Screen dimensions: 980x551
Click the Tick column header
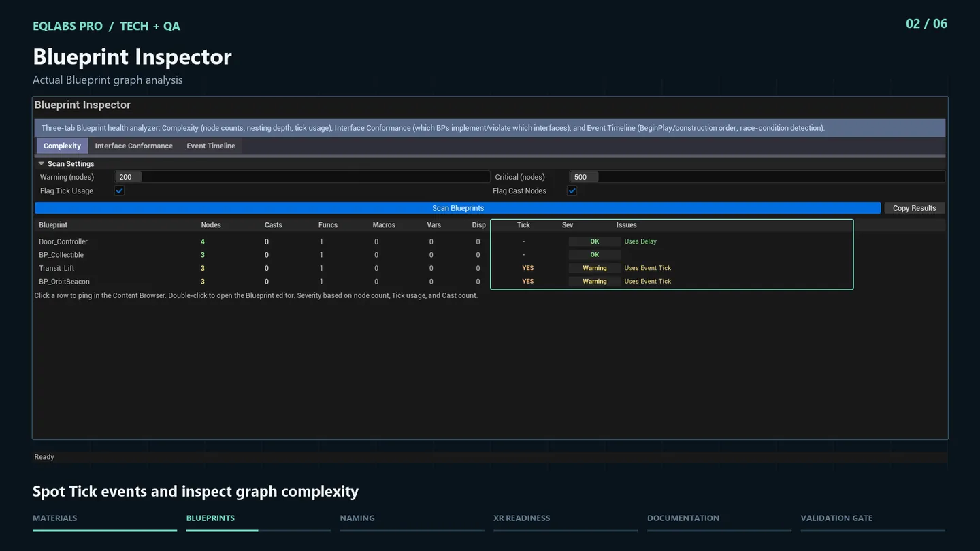tap(523, 225)
